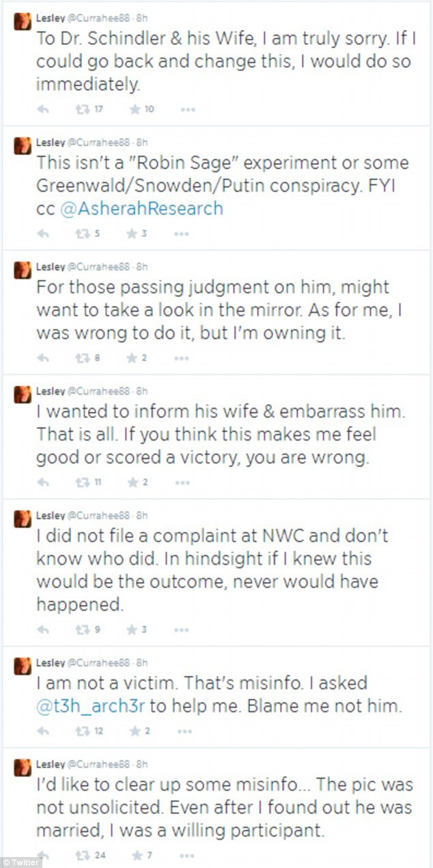Retweet the tweet with 17 retweets
The width and height of the screenshot is (433, 868).
coord(82,109)
